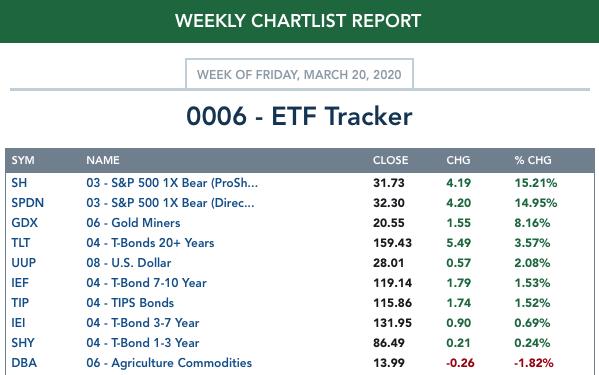Viewport: 599px width, 375px height.
Task: Open the TIP ticker link
Action: [x=20, y=303]
